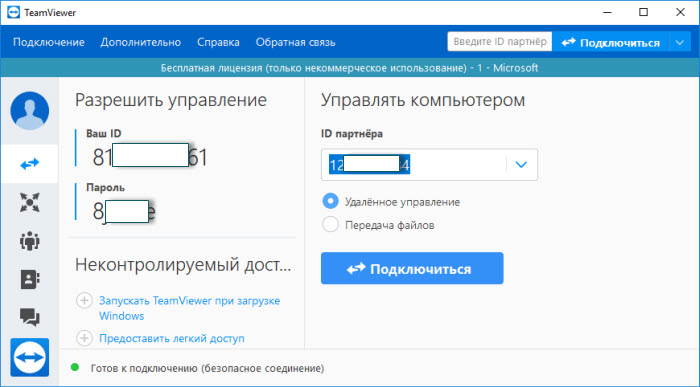Click the Ваш ID number
The width and height of the screenshot is (700, 387).
coord(150,157)
